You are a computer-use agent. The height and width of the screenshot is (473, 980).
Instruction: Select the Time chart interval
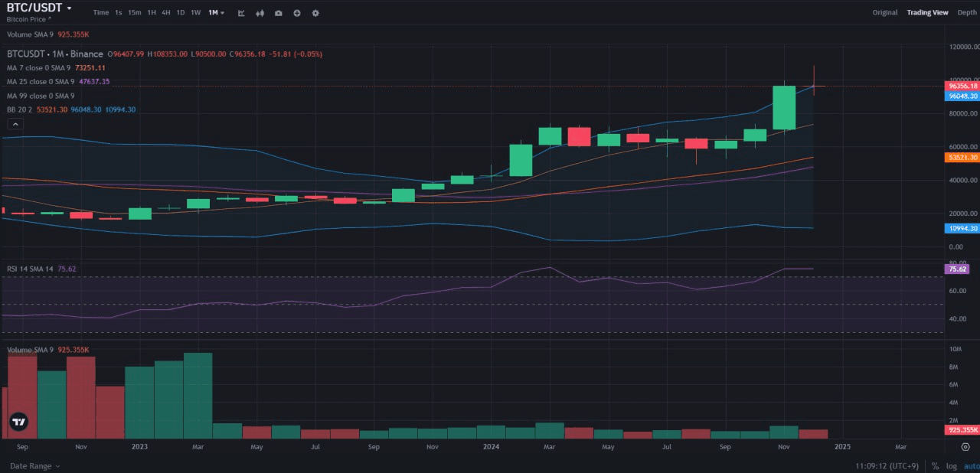click(101, 13)
